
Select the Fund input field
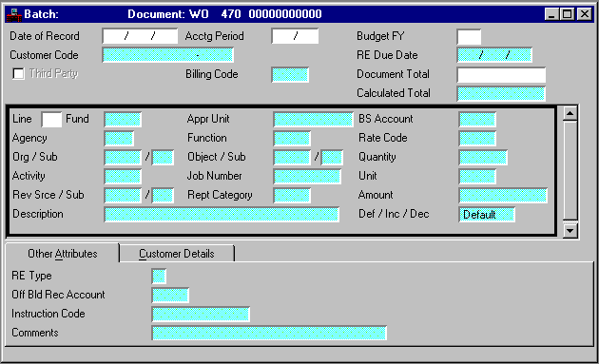(123, 120)
